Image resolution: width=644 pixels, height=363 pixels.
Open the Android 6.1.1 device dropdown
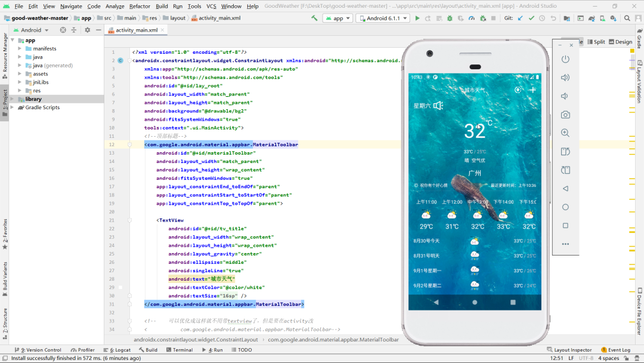pyautogui.click(x=383, y=18)
